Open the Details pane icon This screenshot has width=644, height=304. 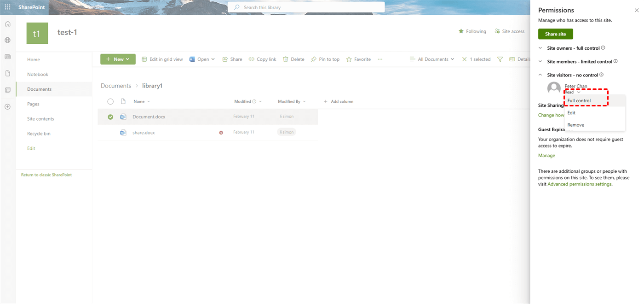(512, 59)
